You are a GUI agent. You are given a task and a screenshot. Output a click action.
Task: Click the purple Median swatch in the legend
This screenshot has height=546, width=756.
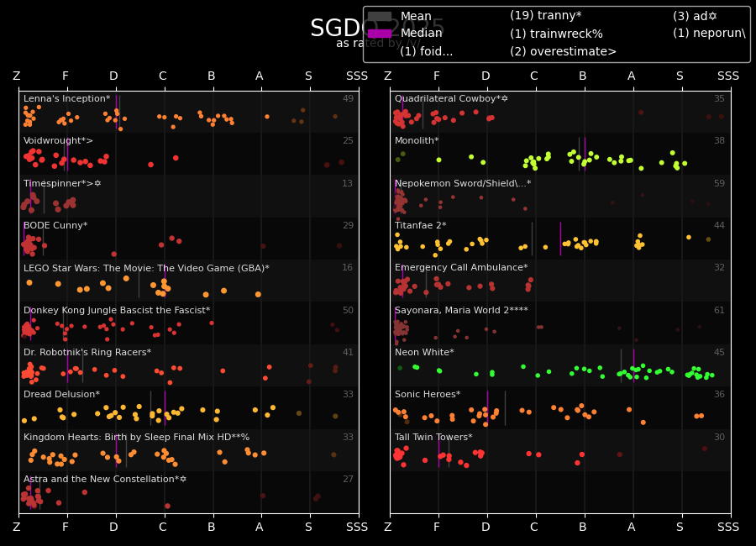click(380, 34)
